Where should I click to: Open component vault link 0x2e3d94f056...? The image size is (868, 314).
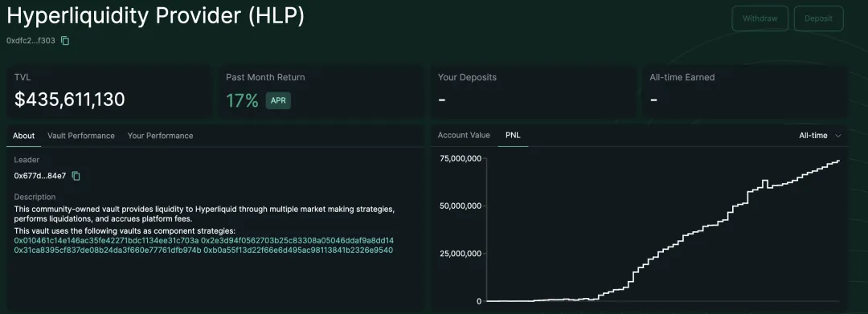[297, 240]
